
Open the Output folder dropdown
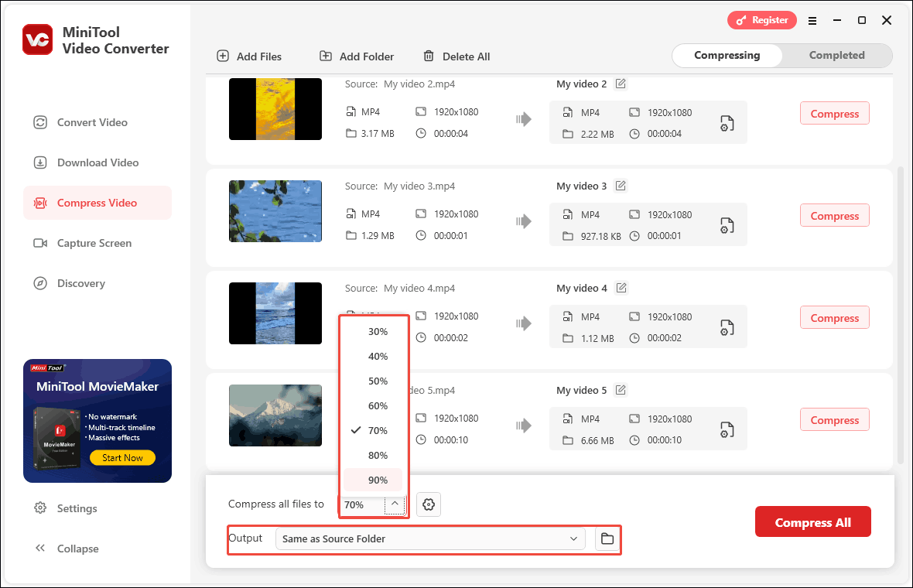point(430,538)
